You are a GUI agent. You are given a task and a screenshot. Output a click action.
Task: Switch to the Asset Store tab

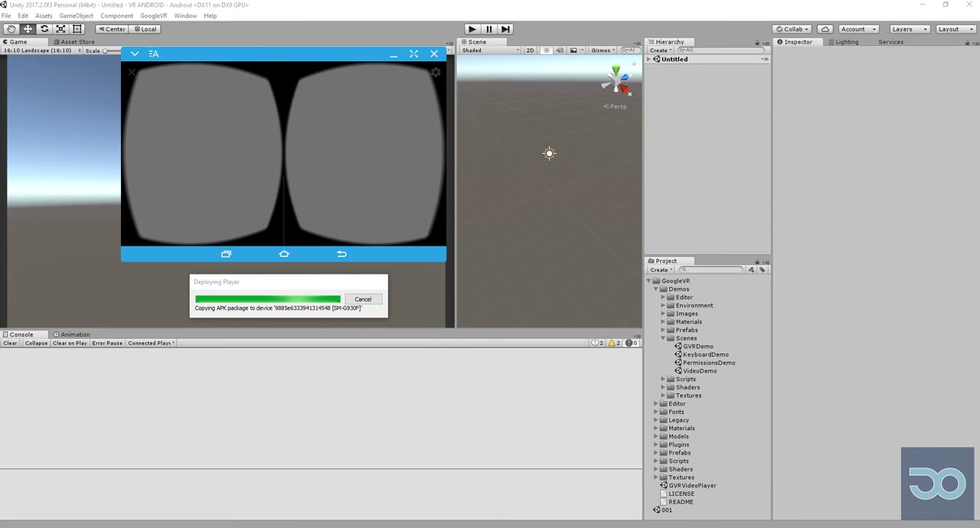click(x=74, y=42)
